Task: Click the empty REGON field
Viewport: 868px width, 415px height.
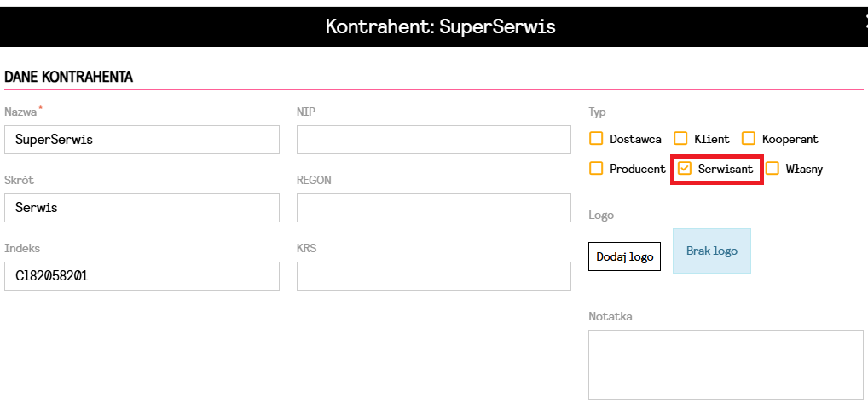Action: point(433,208)
